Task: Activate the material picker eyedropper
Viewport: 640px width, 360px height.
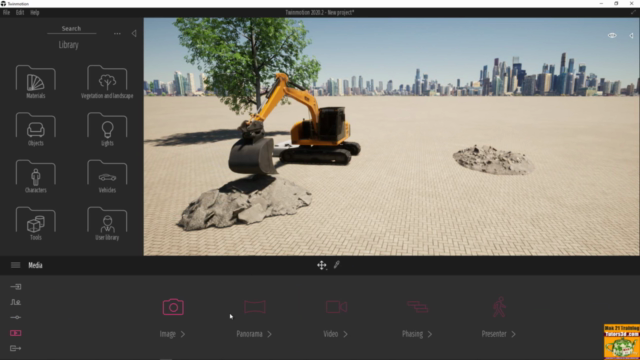Action: point(337,265)
